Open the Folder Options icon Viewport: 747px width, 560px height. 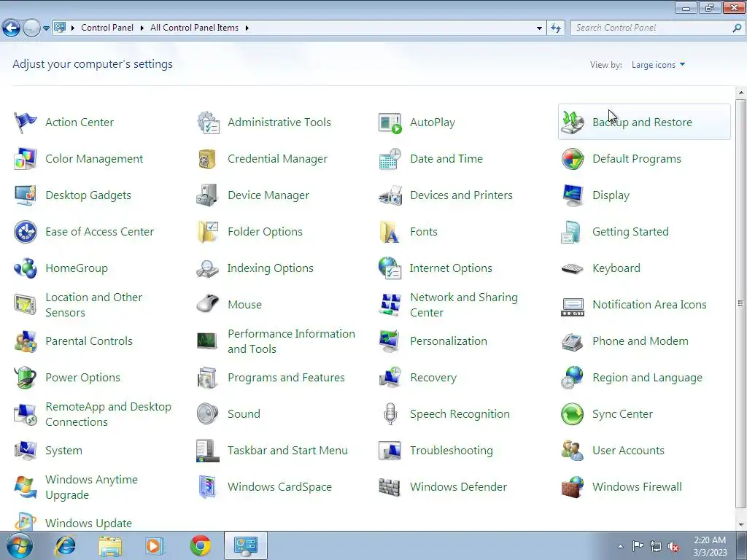coord(208,232)
